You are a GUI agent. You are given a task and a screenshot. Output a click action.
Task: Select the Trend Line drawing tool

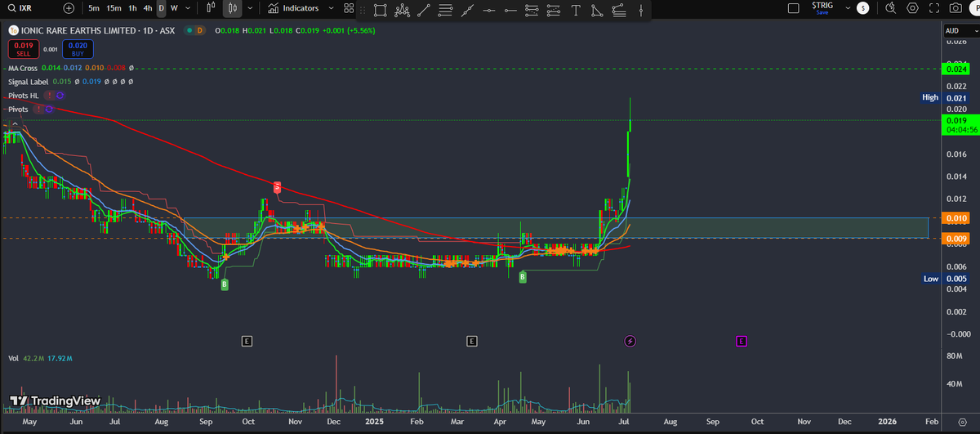[x=424, y=10]
